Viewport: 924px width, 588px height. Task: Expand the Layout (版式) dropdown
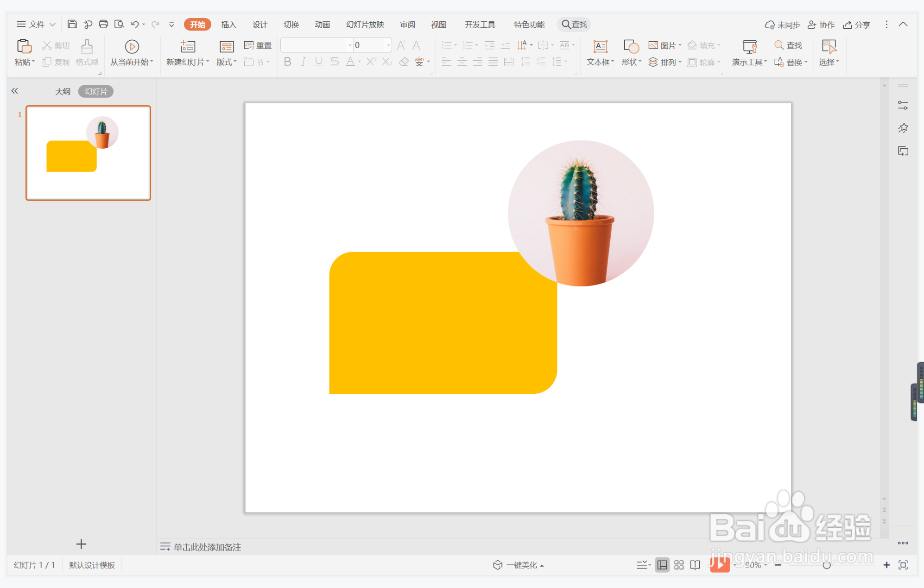[x=235, y=62]
